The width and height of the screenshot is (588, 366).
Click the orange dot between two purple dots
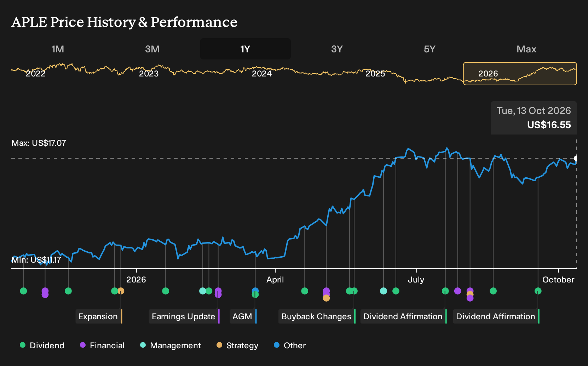click(x=470, y=294)
